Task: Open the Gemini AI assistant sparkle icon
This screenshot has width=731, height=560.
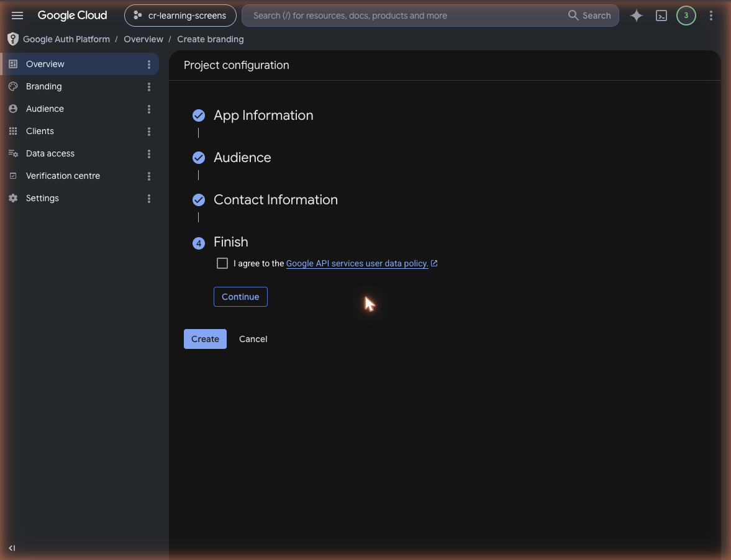Action: tap(637, 16)
